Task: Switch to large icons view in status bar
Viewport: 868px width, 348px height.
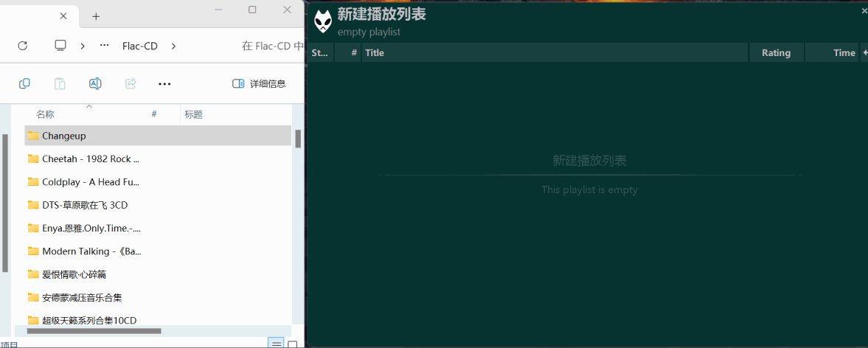Action: click(292, 344)
